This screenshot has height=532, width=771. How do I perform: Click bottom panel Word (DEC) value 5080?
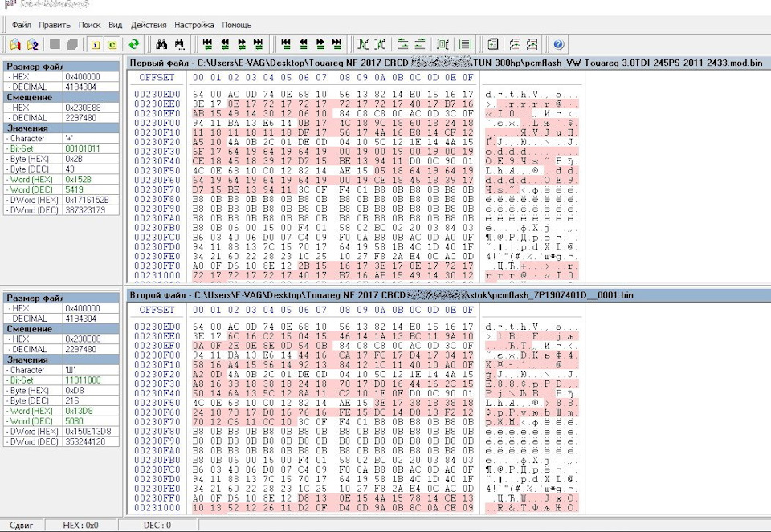coord(91,421)
